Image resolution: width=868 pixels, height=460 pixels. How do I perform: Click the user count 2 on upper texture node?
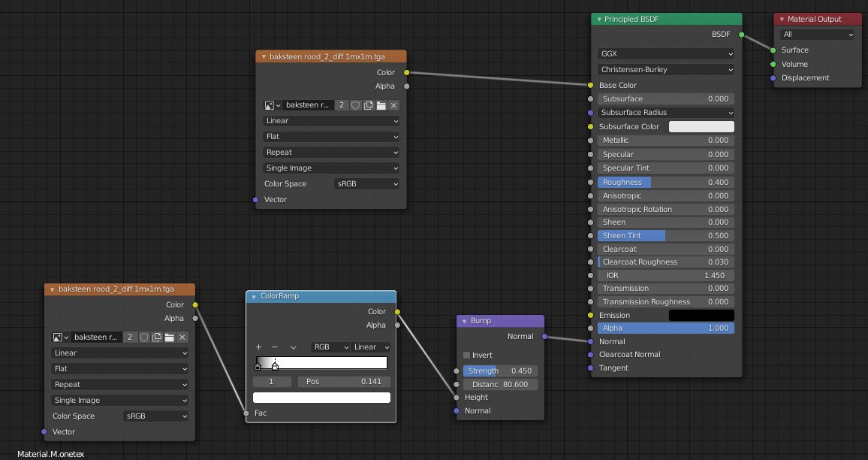(342, 105)
